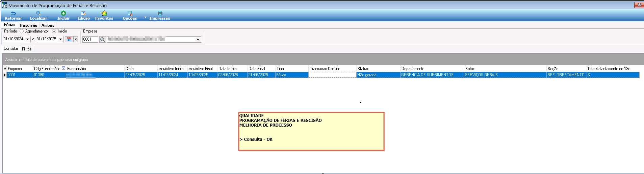Switch to the Ambos tab
644x174 pixels.
(x=48, y=25)
